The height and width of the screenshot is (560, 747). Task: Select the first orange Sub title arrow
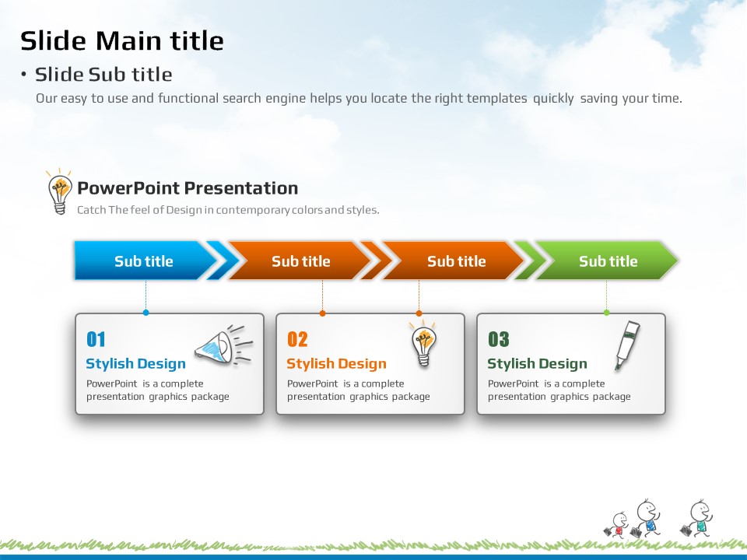click(x=300, y=261)
